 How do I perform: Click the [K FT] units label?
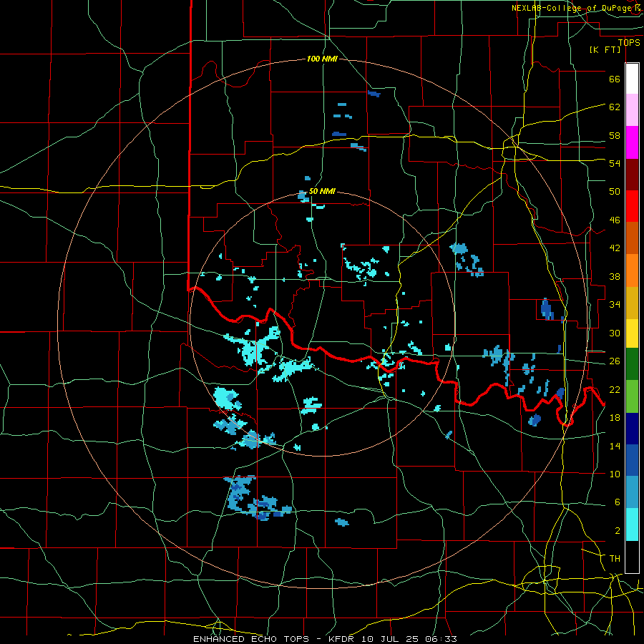point(605,49)
